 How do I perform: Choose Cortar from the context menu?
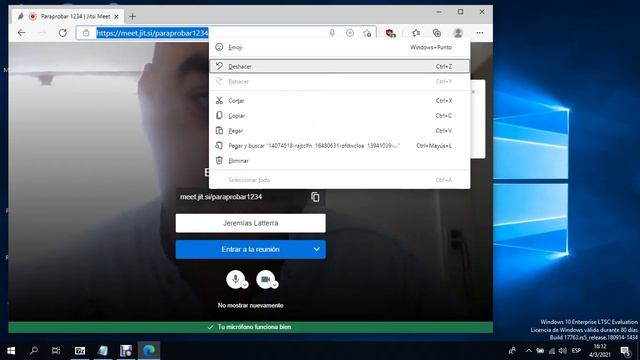[x=339, y=100]
